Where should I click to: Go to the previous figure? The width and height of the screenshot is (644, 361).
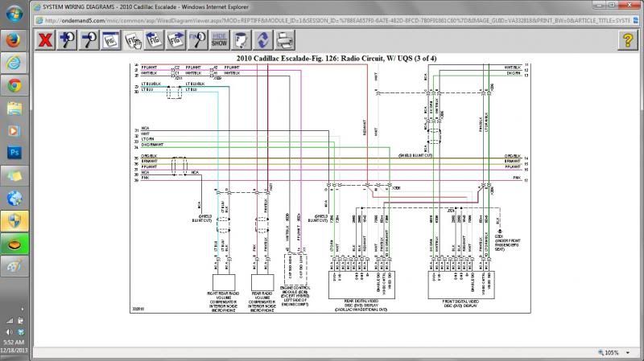click(x=154, y=40)
